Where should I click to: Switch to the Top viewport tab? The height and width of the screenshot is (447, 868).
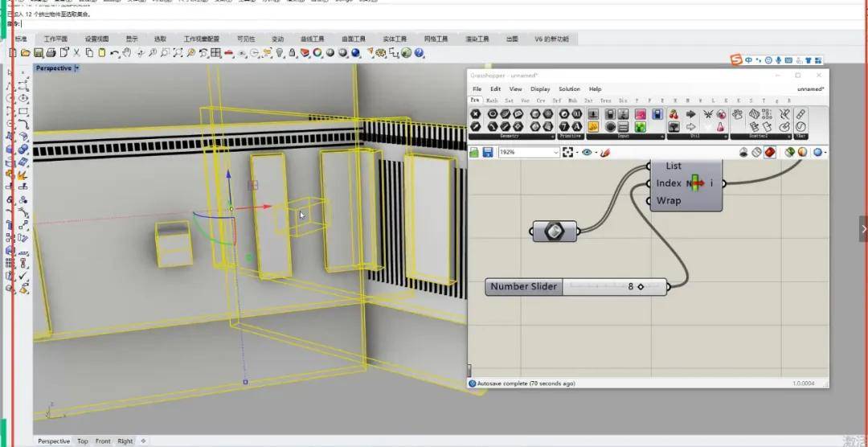pyautogui.click(x=83, y=441)
